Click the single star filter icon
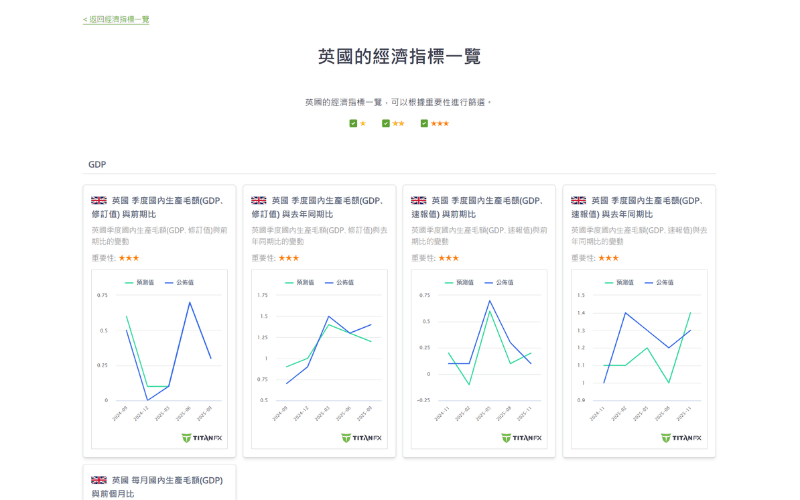This screenshot has width=800, height=500. pyautogui.click(x=363, y=123)
